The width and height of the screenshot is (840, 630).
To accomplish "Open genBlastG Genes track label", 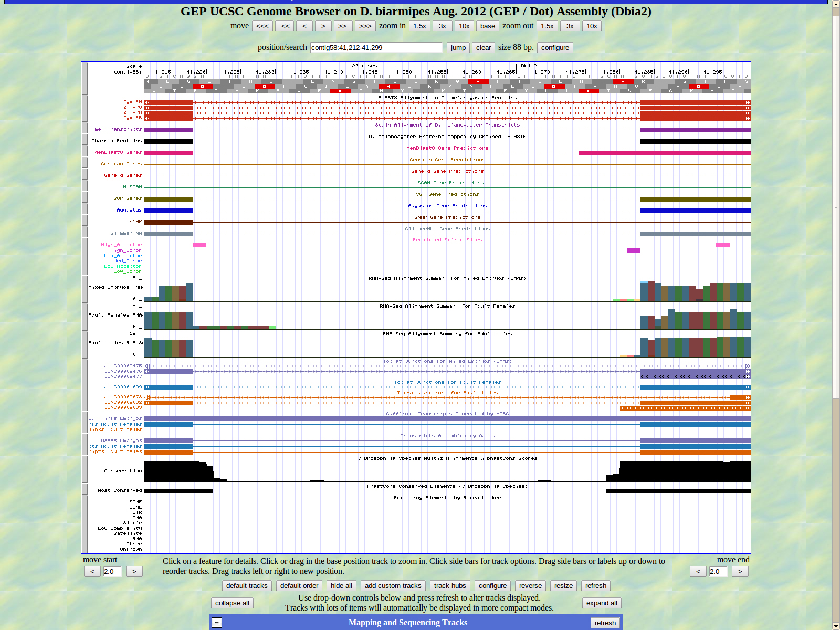I will click(118, 152).
